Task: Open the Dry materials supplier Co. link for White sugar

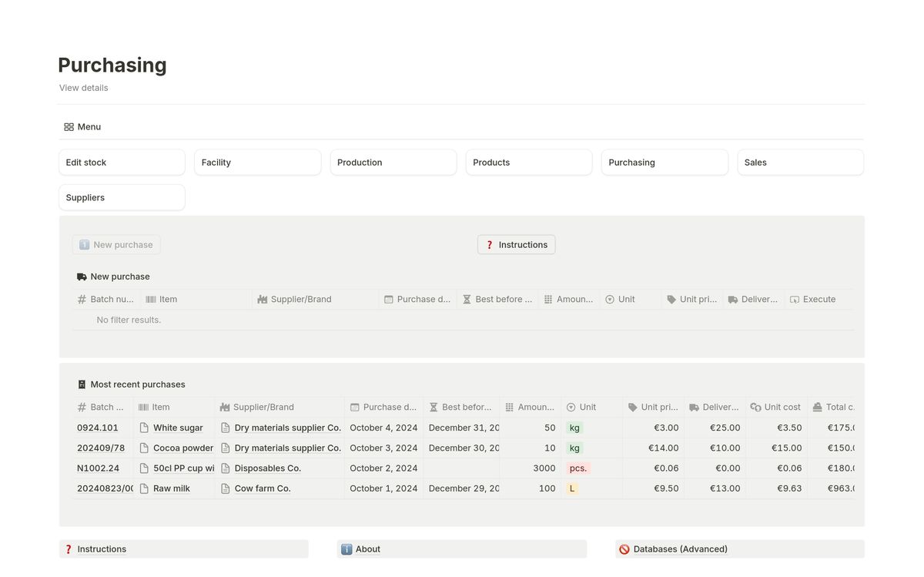Action: pyautogui.click(x=287, y=428)
